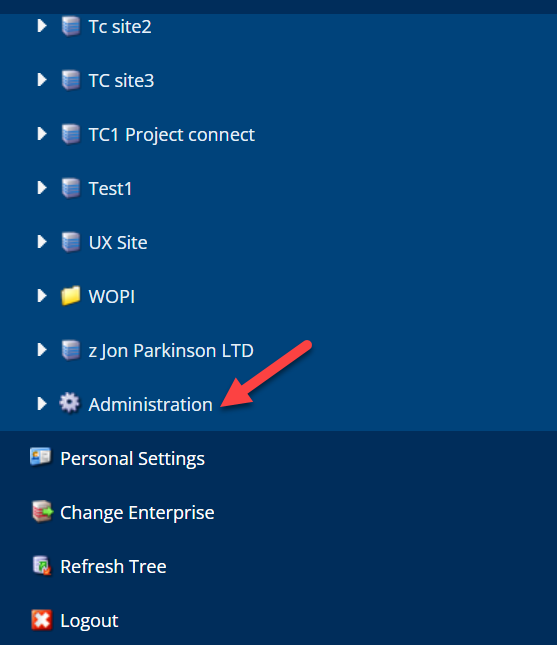Click the Administration gear icon
Image resolution: width=557 pixels, height=645 pixels.
[x=69, y=403]
